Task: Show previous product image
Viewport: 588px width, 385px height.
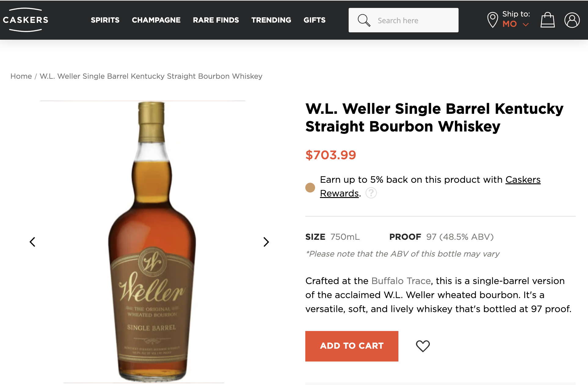Action: [32, 242]
